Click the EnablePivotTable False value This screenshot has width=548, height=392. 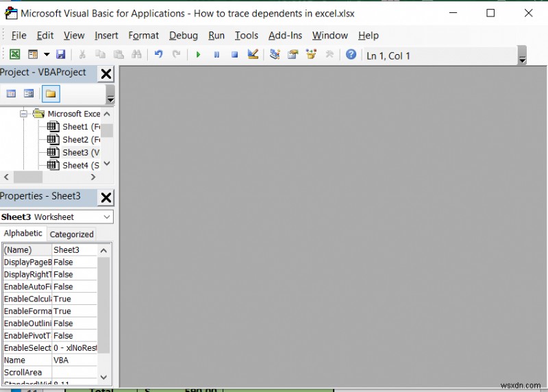pos(75,336)
